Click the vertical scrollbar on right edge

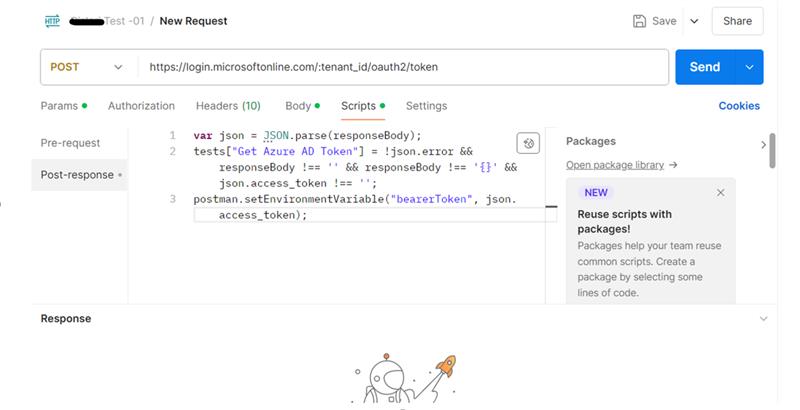tap(772, 151)
